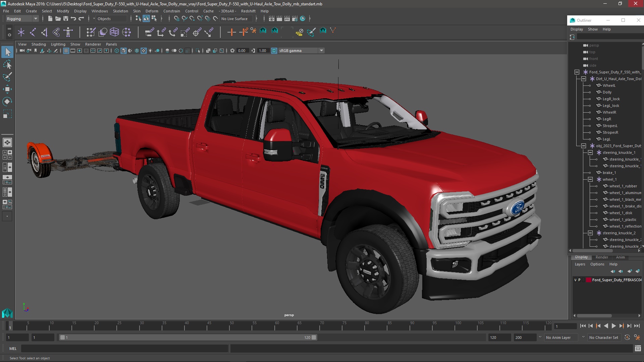Open Options menu in layer editor
Screen dimensions: 644x362
(x=597, y=264)
